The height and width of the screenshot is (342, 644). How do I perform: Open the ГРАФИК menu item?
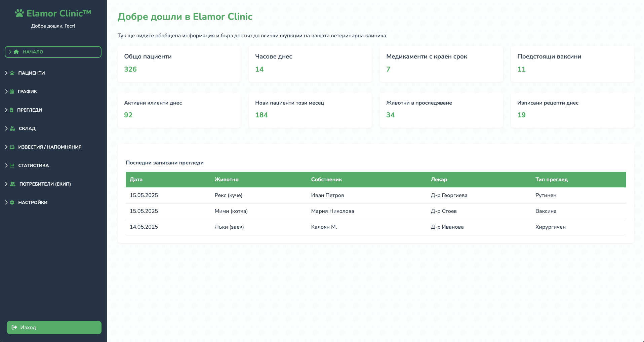[x=27, y=91]
